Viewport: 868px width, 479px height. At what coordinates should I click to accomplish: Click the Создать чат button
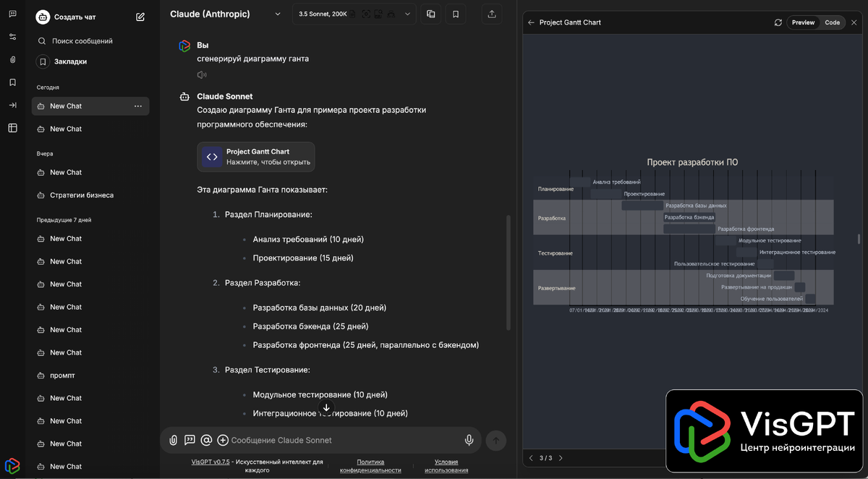click(x=74, y=17)
